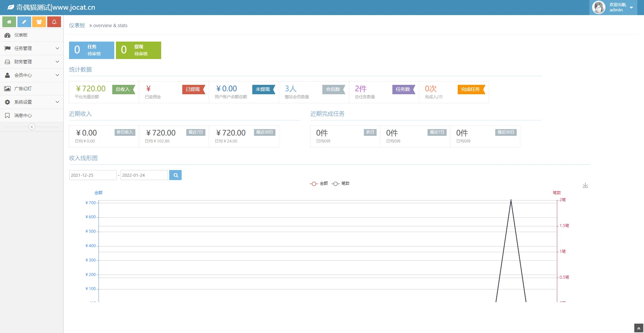
Task: Toggle the 笔数 series in chart legend
Action: pyautogui.click(x=341, y=183)
